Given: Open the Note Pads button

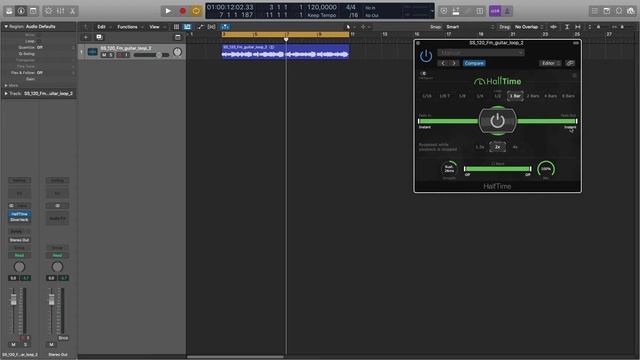Looking at the screenshot, I should [607, 11].
